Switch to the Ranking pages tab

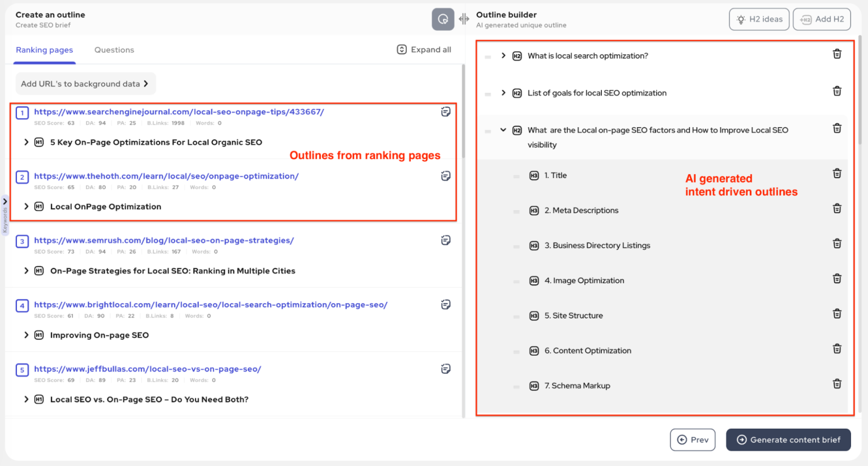click(44, 50)
